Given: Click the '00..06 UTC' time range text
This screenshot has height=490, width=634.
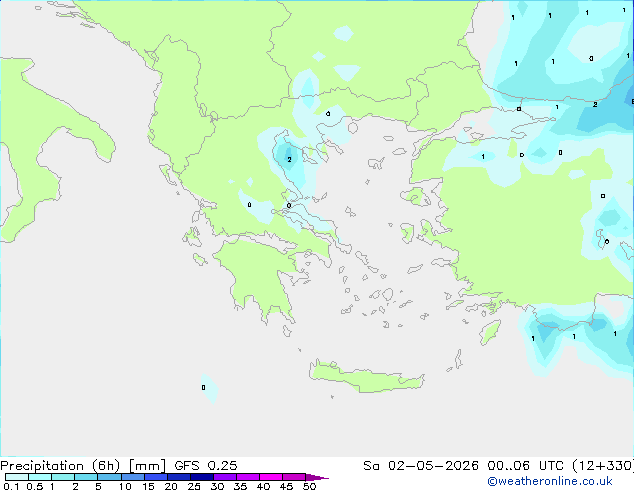Looking at the screenshot, I should (x=525, y=466).
